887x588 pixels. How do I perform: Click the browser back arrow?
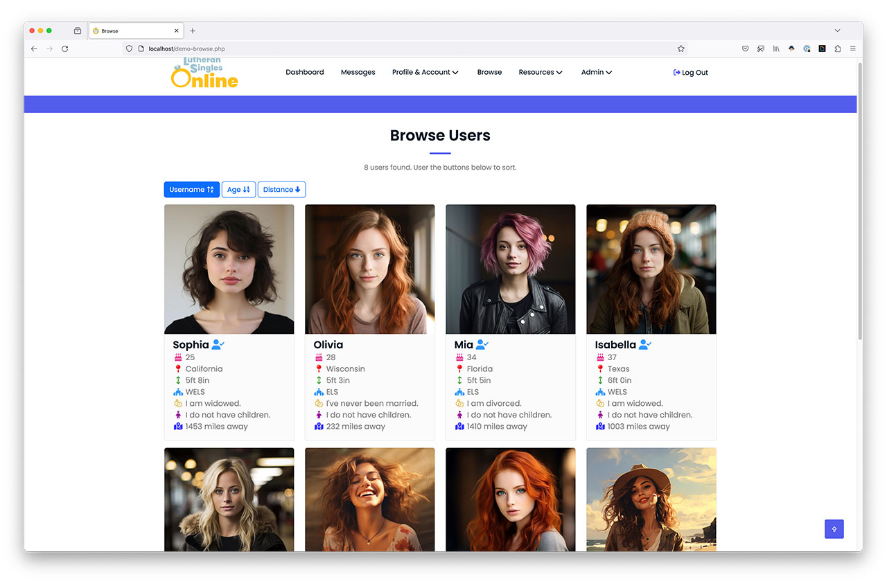[x=34, y=48]
